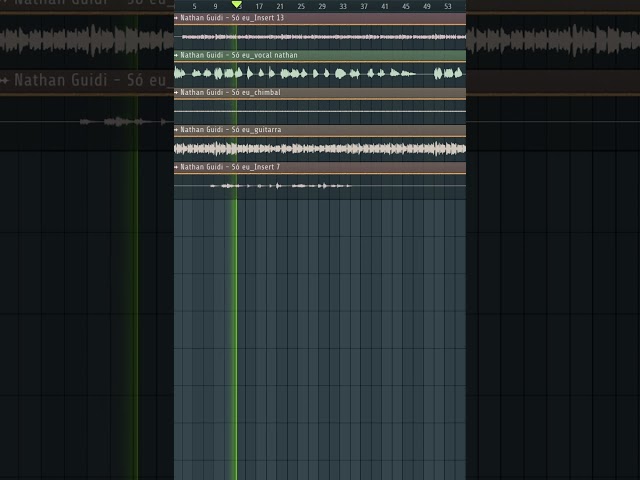
Task: Jump to bar 37 on the timeline ruler
Action: [364, 6]
